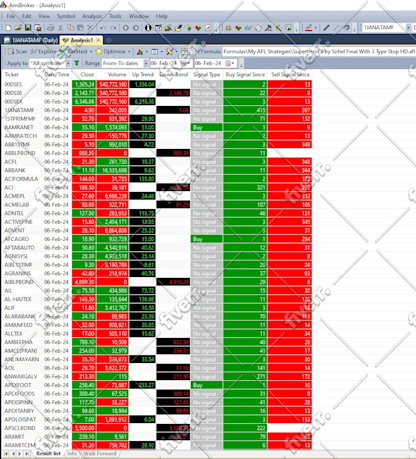This screenshot has height=459, width=416.
Task: Open the Tools menu
Action: (x=115, y=16)
